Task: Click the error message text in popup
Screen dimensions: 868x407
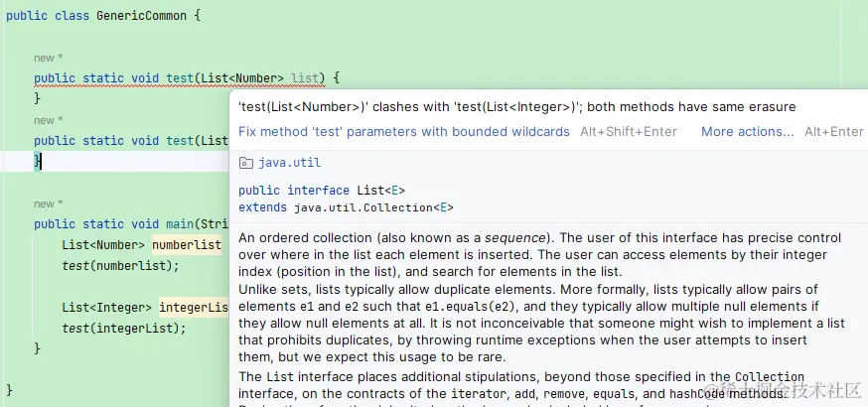Action: 516,107
